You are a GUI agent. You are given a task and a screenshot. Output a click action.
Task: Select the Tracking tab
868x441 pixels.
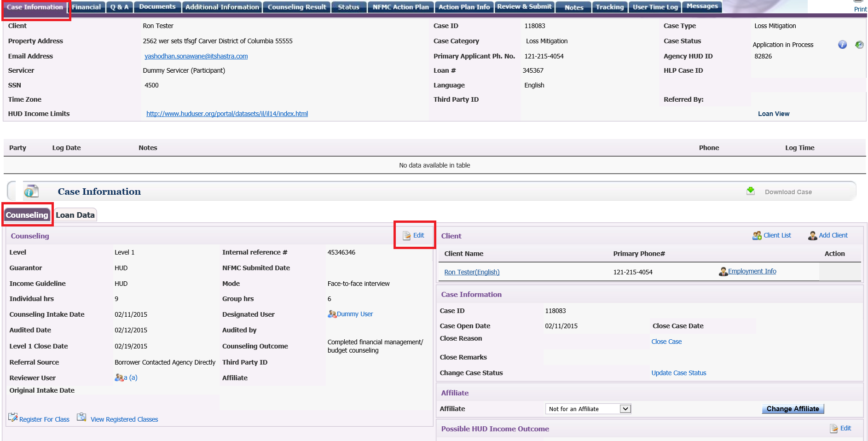[610, 7]
